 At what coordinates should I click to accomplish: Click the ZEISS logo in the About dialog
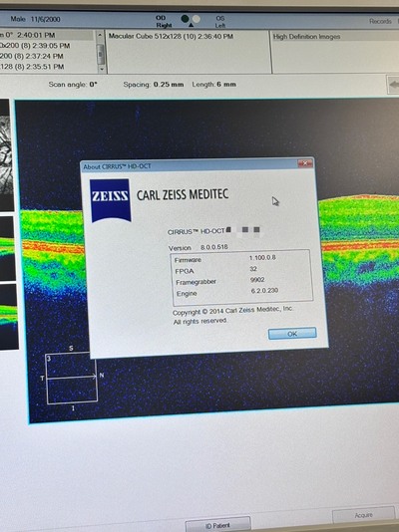(110, 200)
